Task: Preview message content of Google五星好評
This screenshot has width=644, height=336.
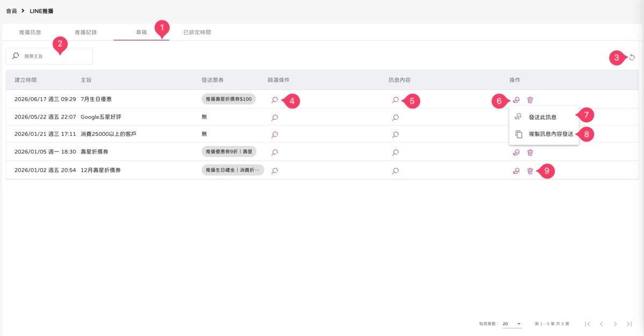Action: 396,117
